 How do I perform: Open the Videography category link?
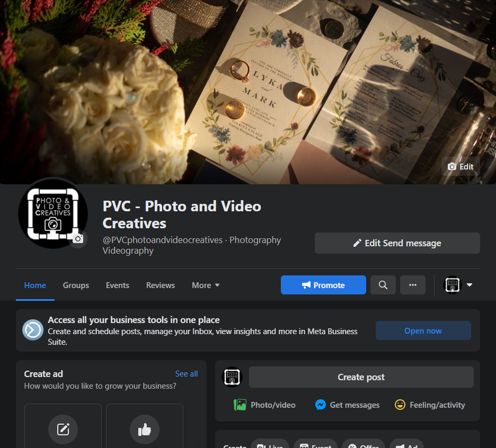[128, 250]
